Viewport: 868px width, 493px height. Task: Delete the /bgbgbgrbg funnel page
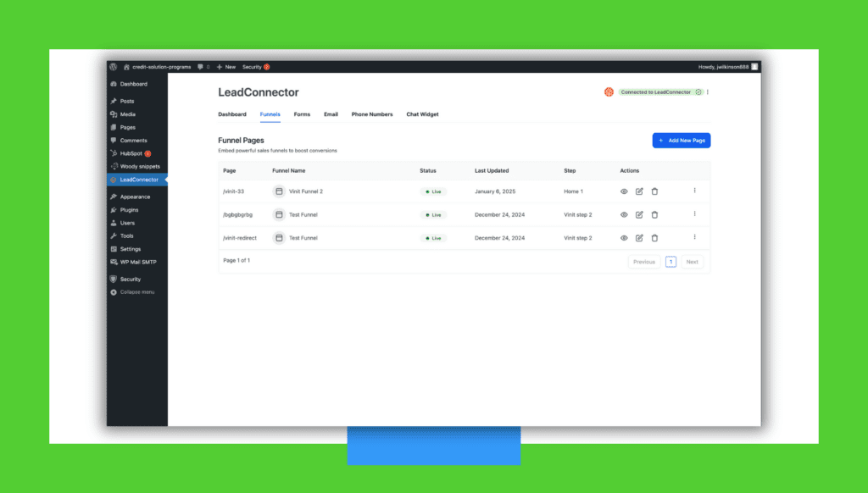point(655,214)
